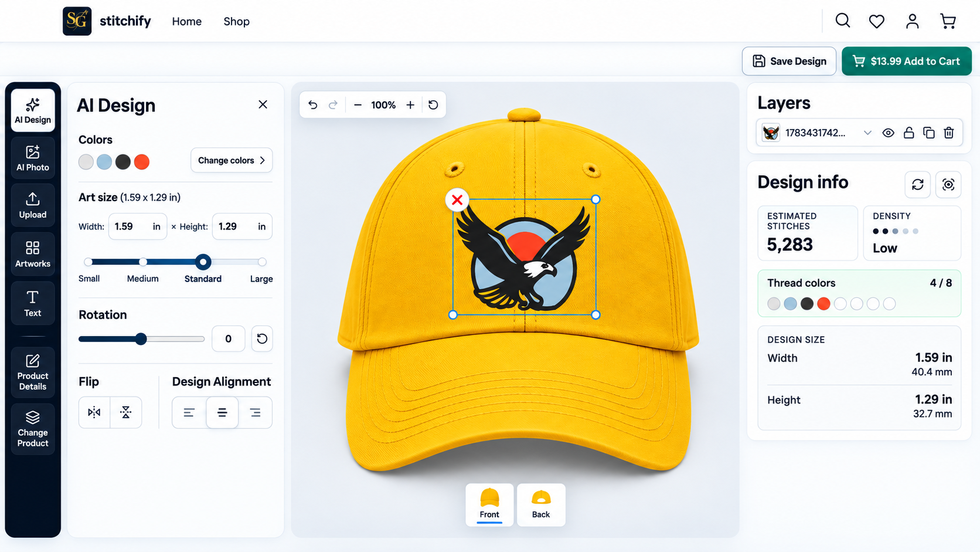This screenshot has height=552, width=980.
Task: Duplicate the layer with copy icon
Action: tap(928, 133)
